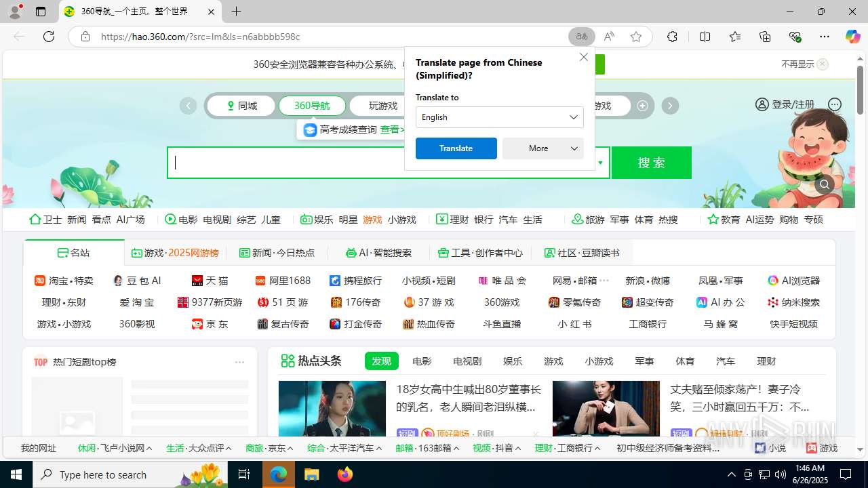868x488 pixels.
Task: Open a new tab with plus
Action: [x=236, y=12]
